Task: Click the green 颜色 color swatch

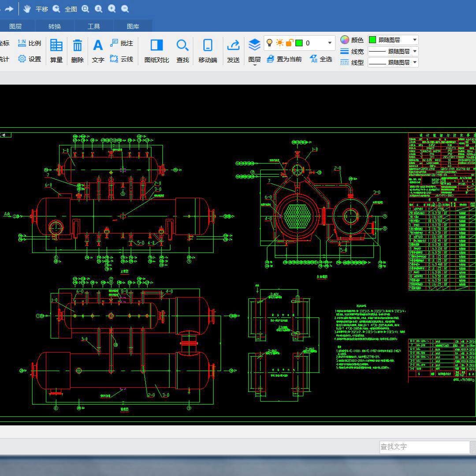Action: (372, 40)
